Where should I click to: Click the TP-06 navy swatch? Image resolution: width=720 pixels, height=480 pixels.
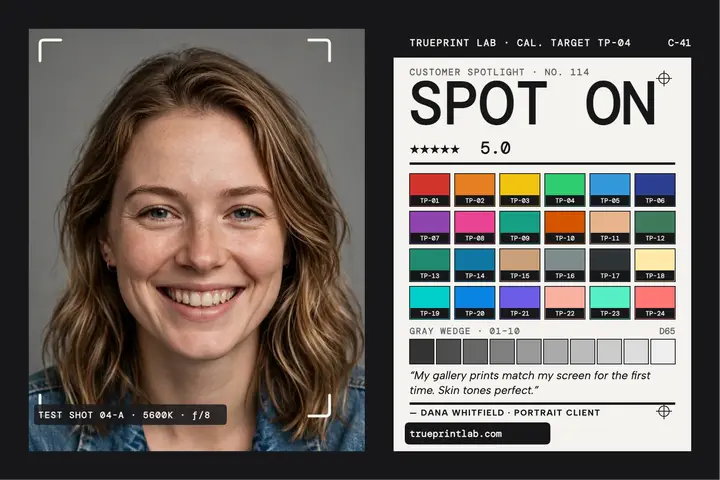point(655,190)
